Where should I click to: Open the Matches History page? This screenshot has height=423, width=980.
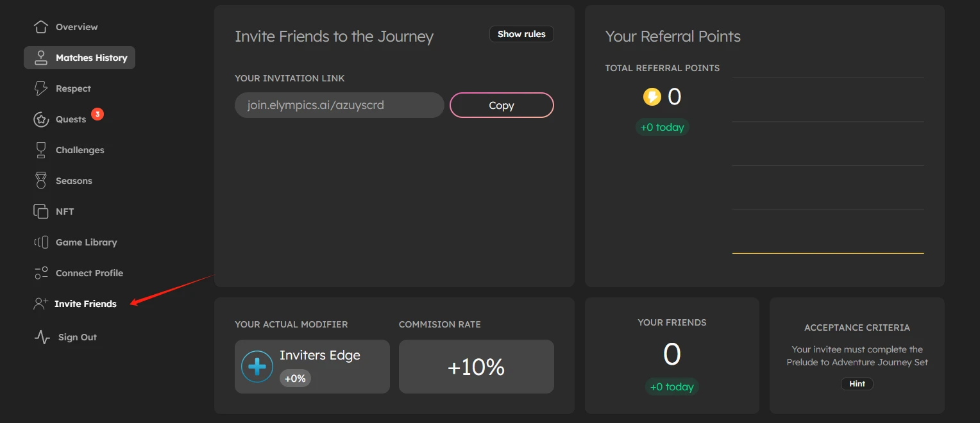pos(91,57)
